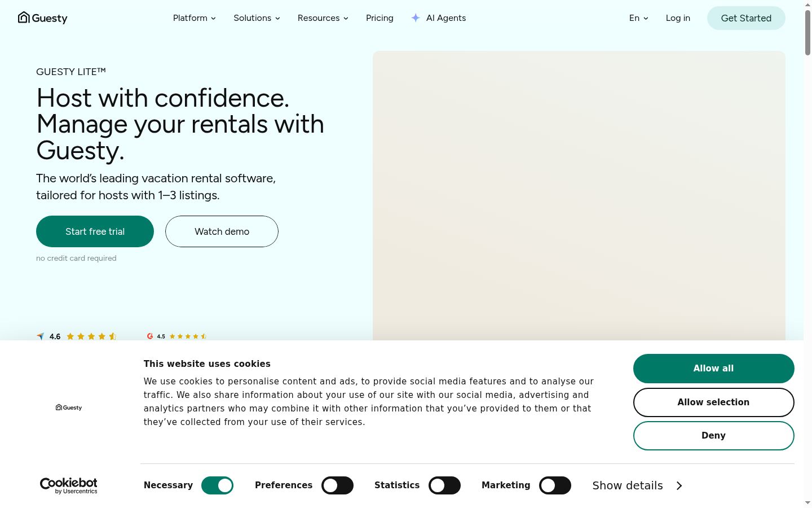Viewport: 812px width, 508px height.
Task: Click the Log in link
Action: pos(678,18)
